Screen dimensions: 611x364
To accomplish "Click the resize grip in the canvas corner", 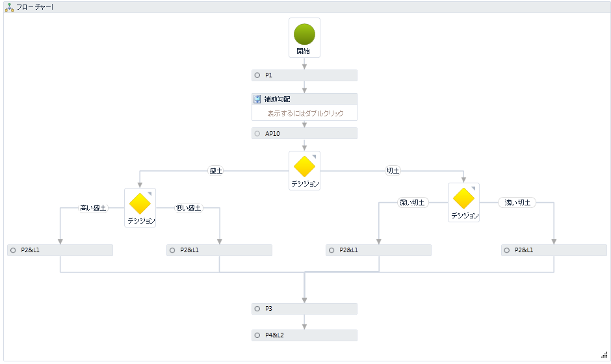I will (x=604, y=354).
